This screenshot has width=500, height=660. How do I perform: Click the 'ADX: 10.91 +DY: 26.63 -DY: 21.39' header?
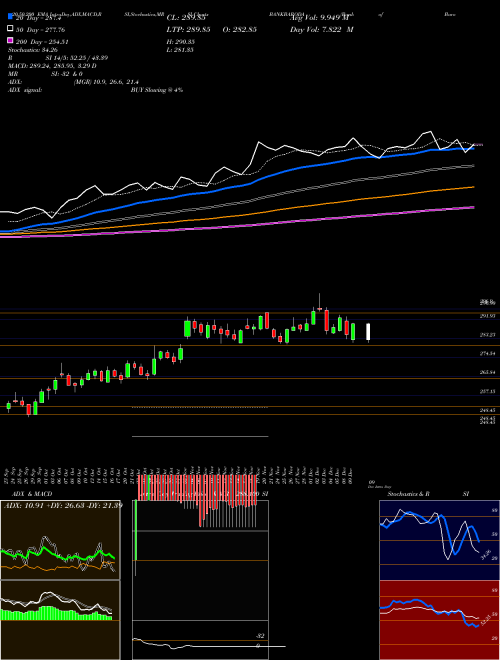coord(63,505)
